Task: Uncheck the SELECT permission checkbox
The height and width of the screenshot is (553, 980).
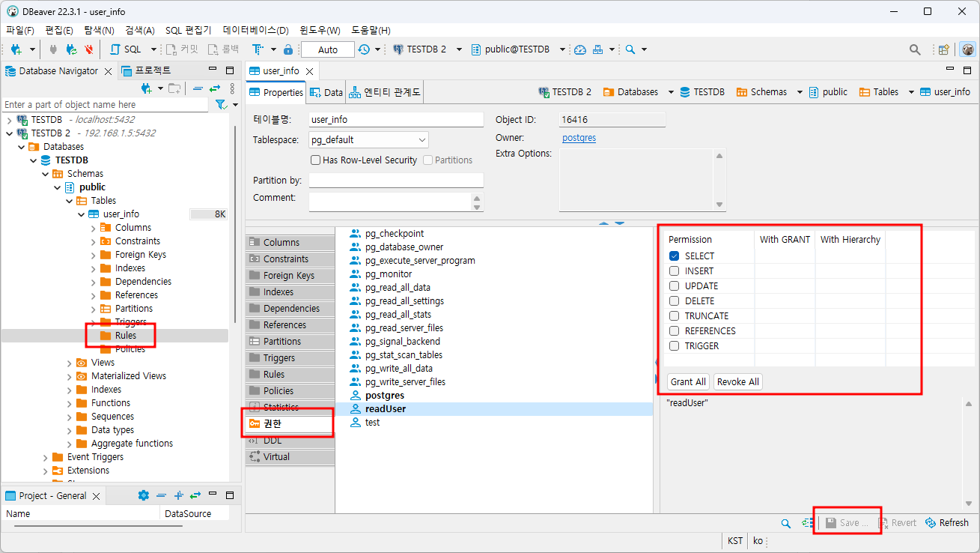Action: pyautogui.click(x=675, y=256)
